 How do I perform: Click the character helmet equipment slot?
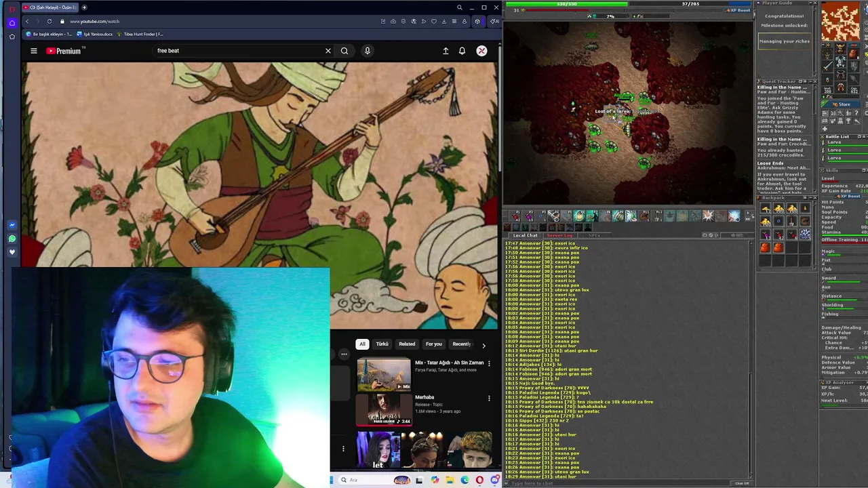(x=840, y=49)
